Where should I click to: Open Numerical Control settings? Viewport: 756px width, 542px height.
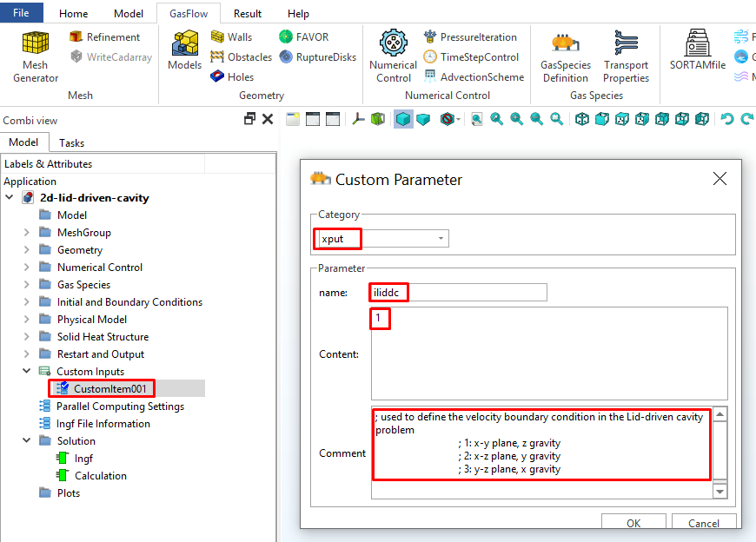click(x=393, y=55)
